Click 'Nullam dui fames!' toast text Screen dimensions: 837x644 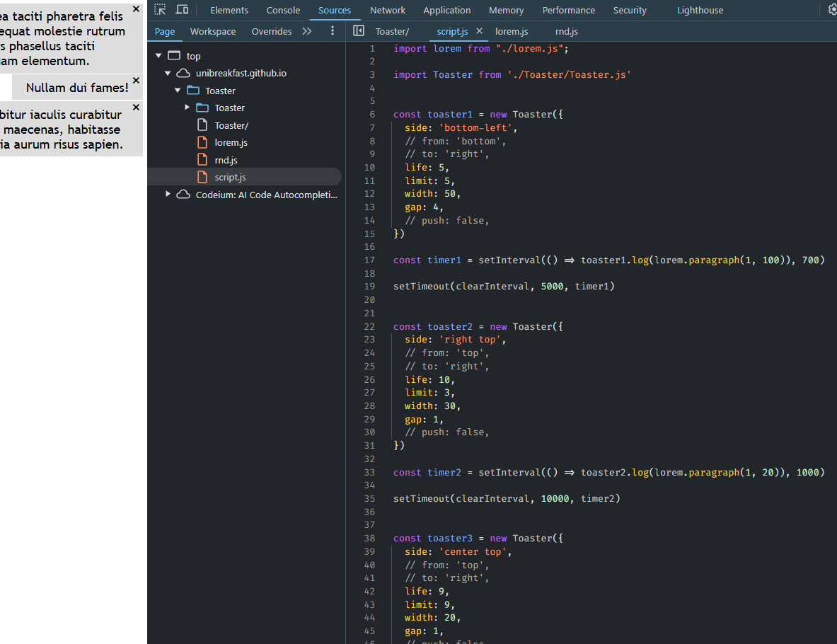(77, 88)
